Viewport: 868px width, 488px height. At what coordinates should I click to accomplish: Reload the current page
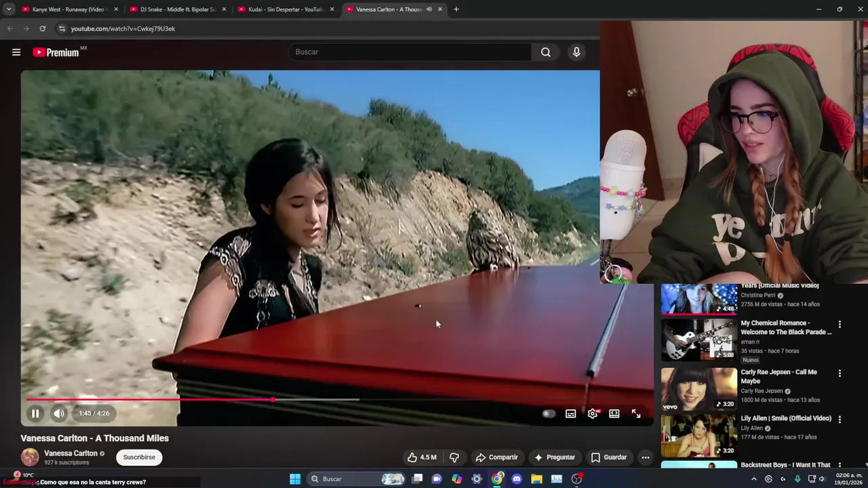[x=42, y=28]
